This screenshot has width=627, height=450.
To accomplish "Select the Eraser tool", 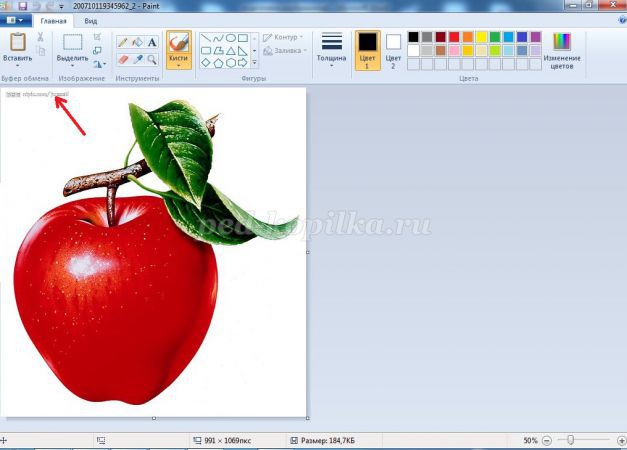I will pyautogui.click(x=123, y=60).
